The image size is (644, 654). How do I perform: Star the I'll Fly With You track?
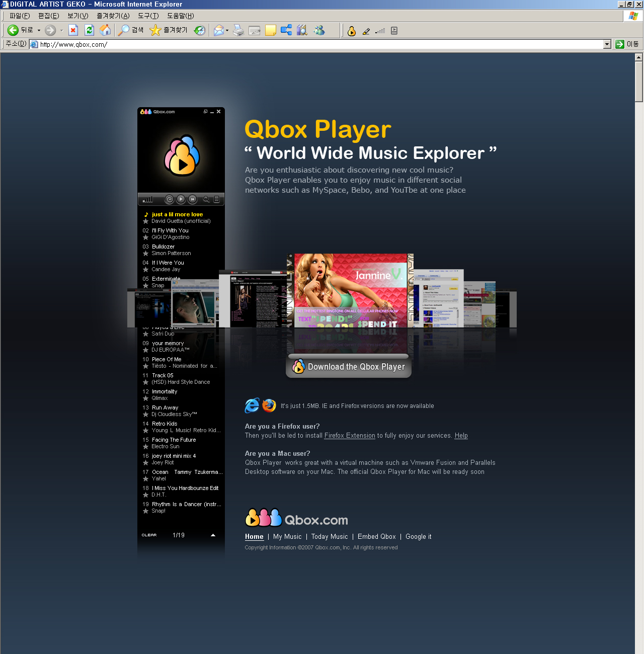[x=146, y=237]
